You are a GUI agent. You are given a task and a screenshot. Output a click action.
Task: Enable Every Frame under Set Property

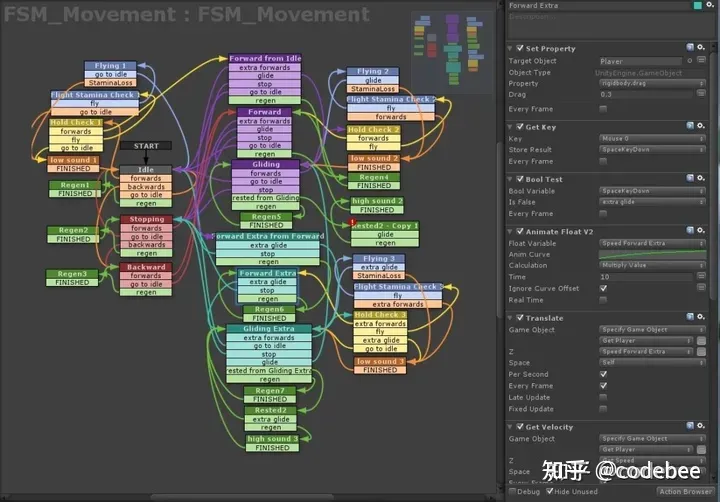coord(603,109)
